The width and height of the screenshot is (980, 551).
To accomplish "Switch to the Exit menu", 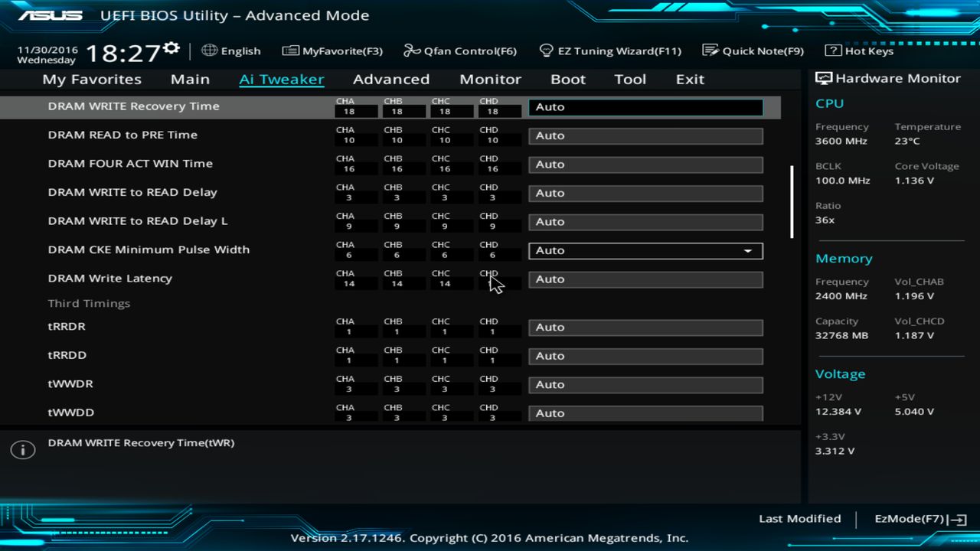I will [x=689, y=79].
